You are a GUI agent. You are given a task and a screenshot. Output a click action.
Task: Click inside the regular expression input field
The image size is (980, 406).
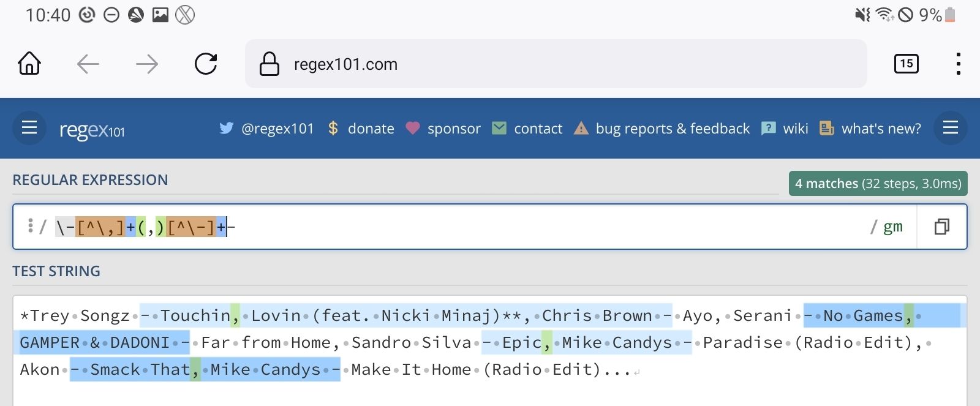(x=490, y=227)
